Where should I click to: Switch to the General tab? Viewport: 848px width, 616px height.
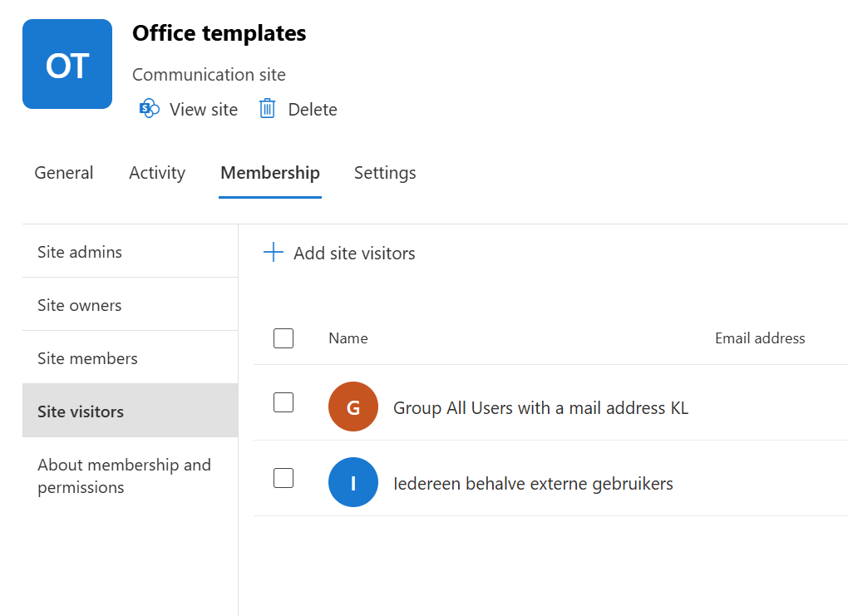[64, 173]
